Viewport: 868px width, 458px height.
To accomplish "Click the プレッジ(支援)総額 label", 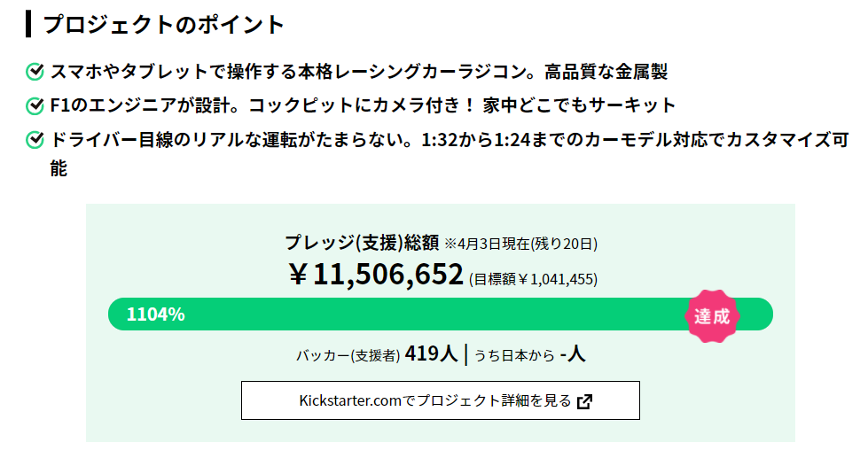I will click(362, 242).
